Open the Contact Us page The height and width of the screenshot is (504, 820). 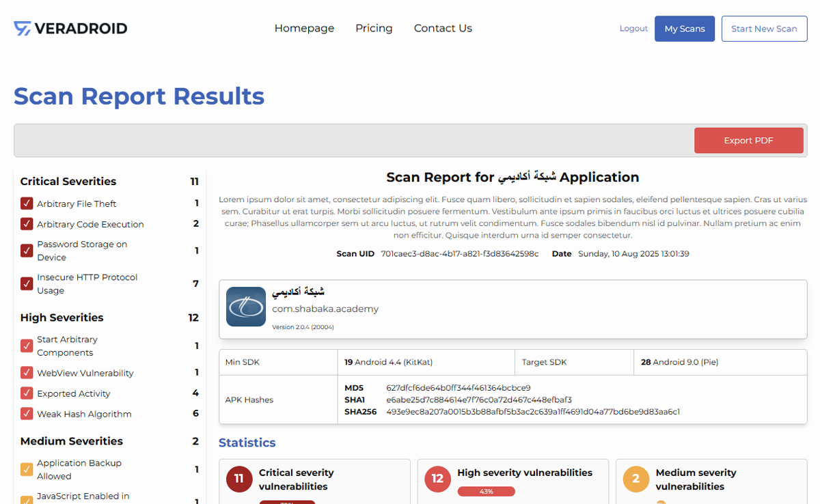pos(443,28)
